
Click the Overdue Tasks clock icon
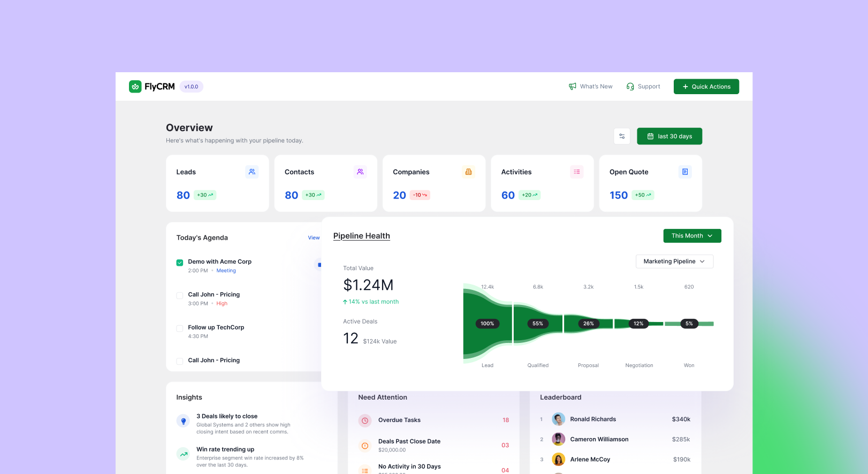click(365, 421)
